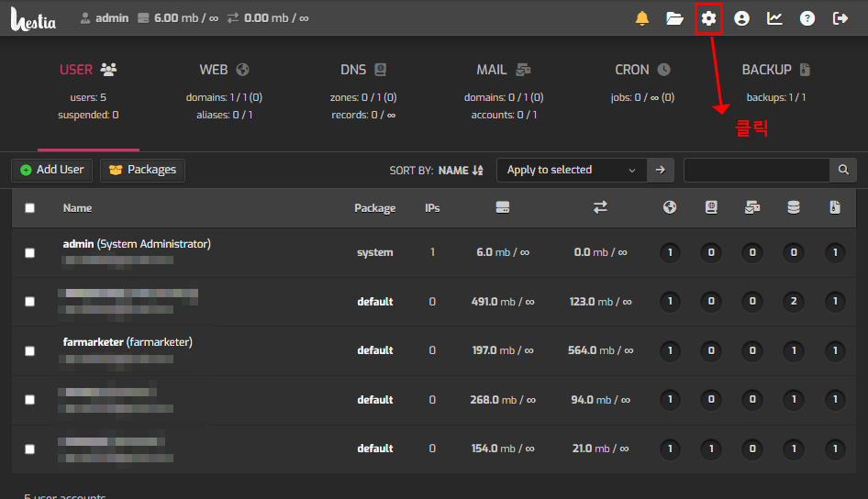Click the 21.0 mb bandwidth value
This screenshot has width=868, height=499.
(601, 449)
